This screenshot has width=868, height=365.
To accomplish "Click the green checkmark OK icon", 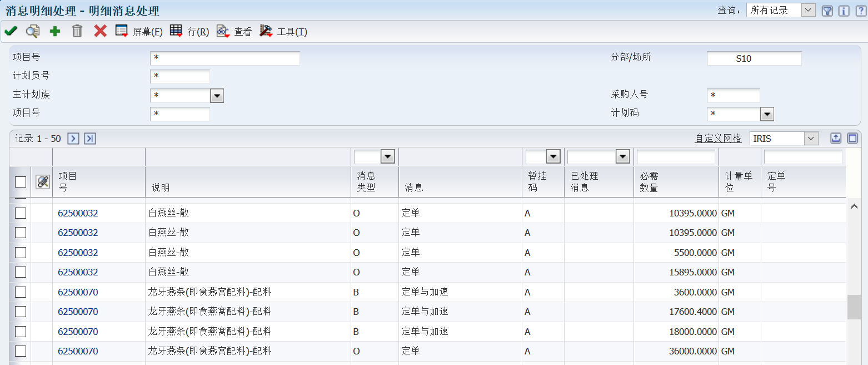I will click(x=11, y=31).
